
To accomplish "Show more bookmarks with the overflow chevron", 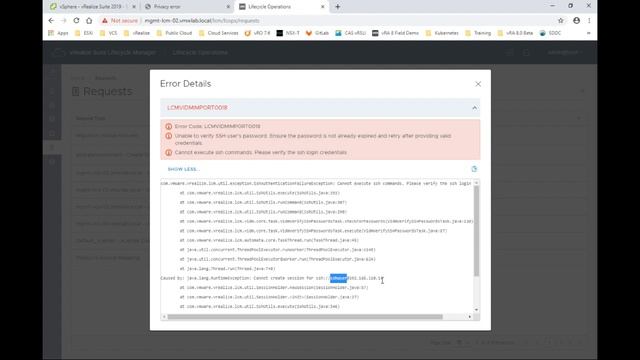I will [x=589, y=33].
